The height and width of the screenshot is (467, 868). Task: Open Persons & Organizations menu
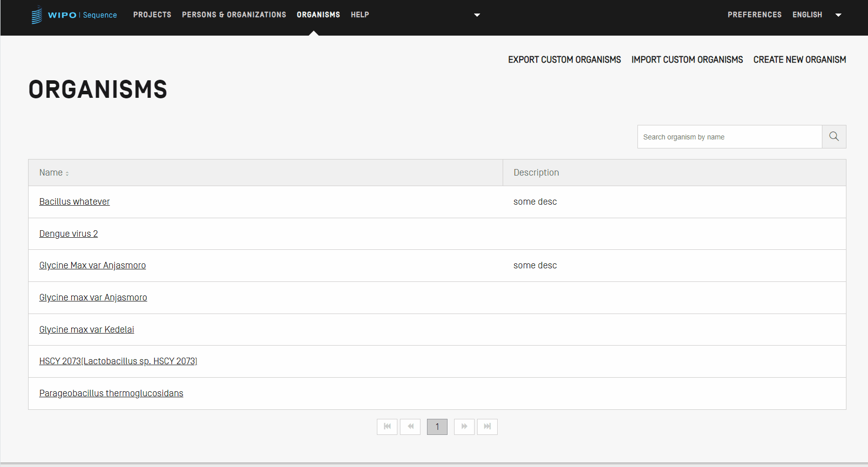234,15
